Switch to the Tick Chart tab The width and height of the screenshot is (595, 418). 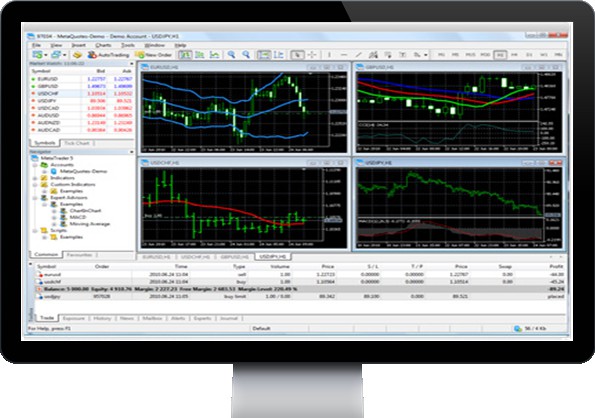[x=77, y=143]
